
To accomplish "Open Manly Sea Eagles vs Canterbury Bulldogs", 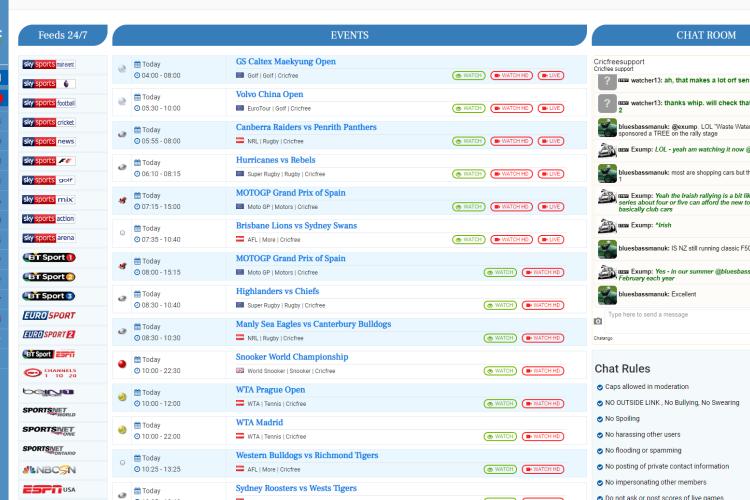I will [x=313, y=324].
